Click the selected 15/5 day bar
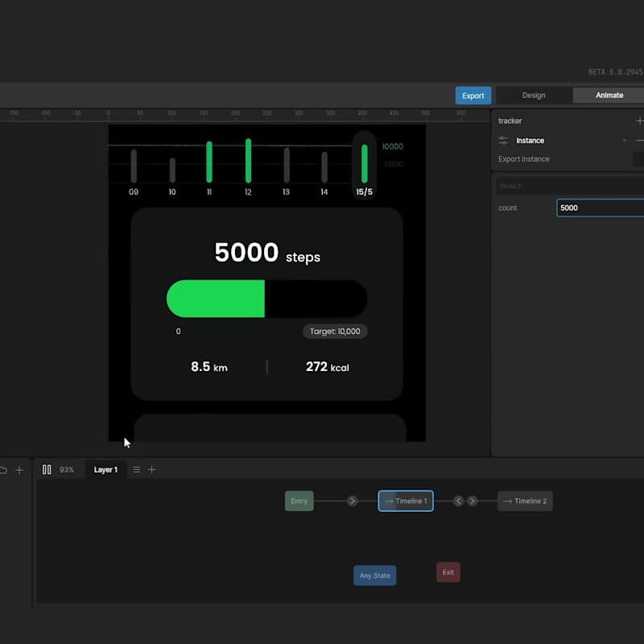 [x=365, y=163]
